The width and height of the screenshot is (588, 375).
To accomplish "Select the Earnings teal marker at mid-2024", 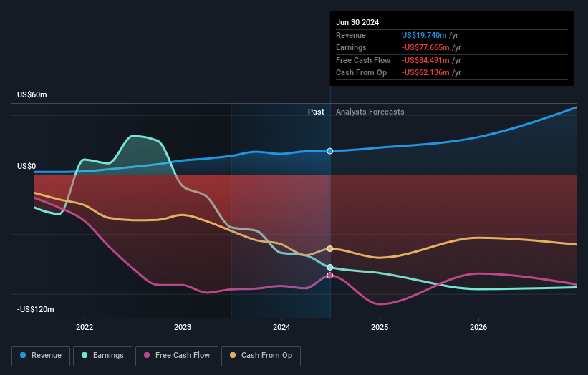I will [x=330, y=267].
